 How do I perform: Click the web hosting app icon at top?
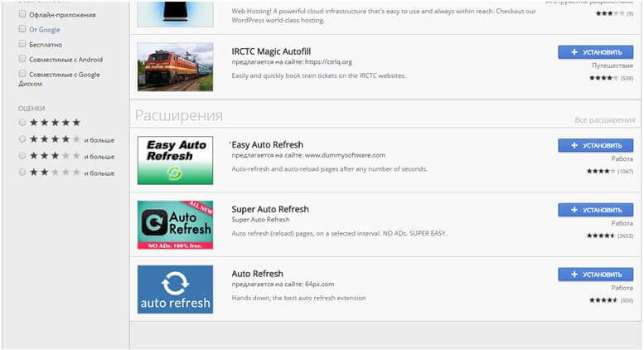(x=175, y=12)
